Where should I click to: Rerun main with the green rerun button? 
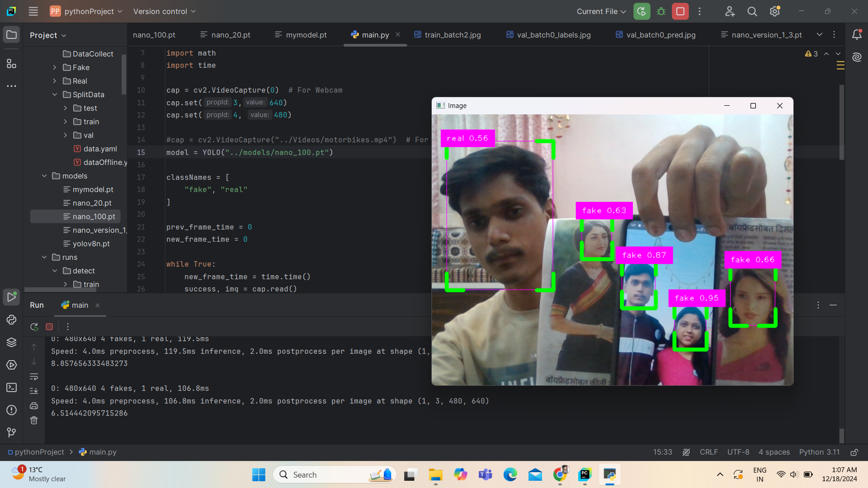click(x=34, y=326)
